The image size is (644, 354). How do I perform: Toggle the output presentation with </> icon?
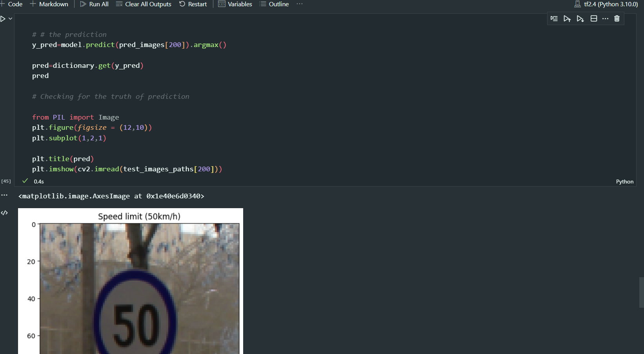[x=4, y=213]
